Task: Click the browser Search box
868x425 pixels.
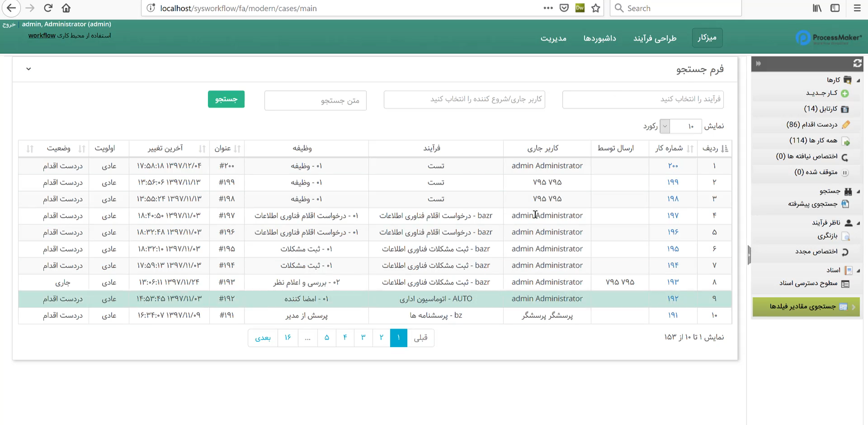Action: [x=675, y=8]
